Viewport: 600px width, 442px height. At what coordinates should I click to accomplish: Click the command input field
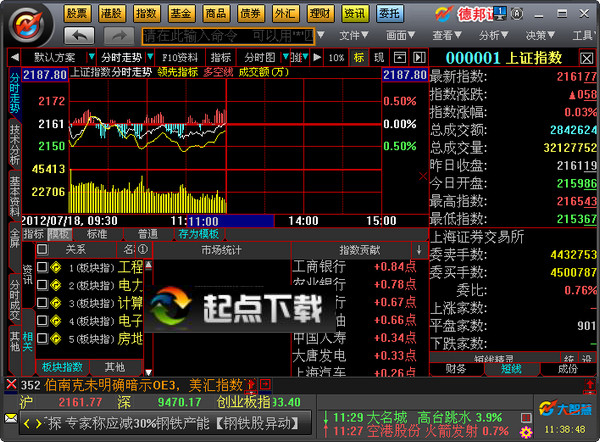[x=228, y=36]
